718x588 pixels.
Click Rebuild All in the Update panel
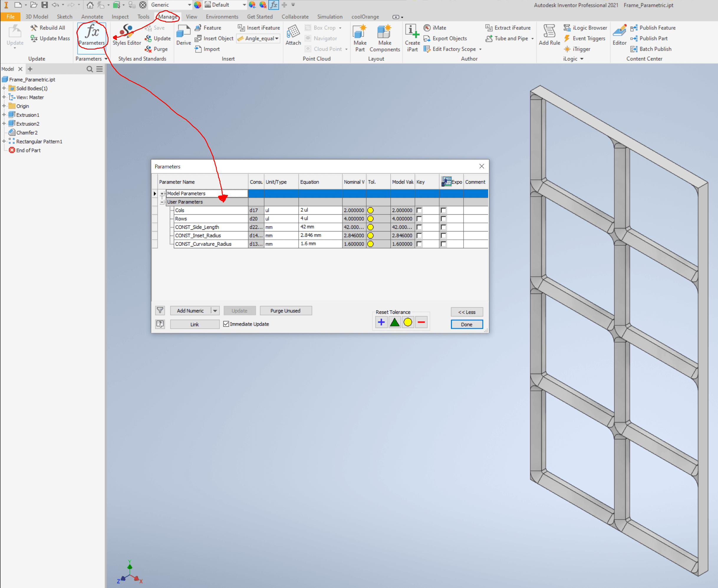48,28
